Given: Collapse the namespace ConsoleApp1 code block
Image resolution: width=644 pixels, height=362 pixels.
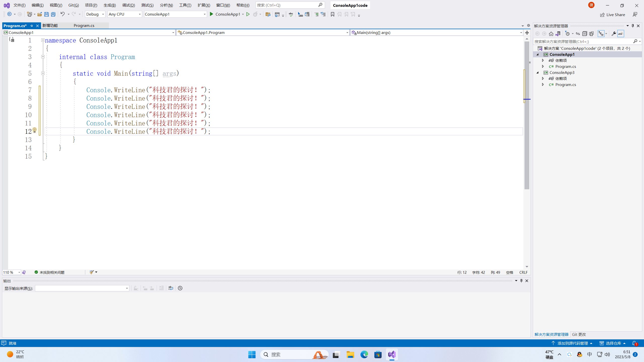Looking at the screenshot, I should tap(43, 40).
